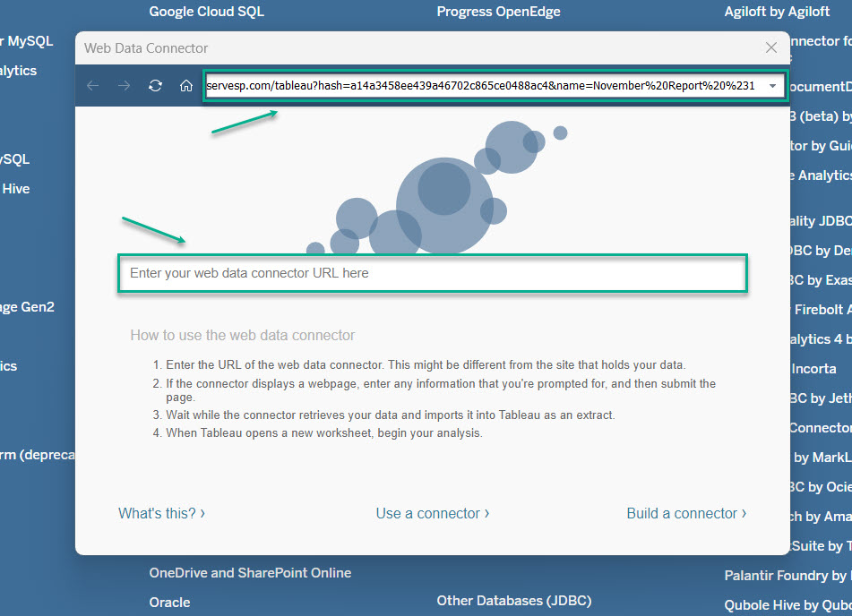The image size is (852, 616).
Task: Open the "Build a connector" link
Action: 686,513
